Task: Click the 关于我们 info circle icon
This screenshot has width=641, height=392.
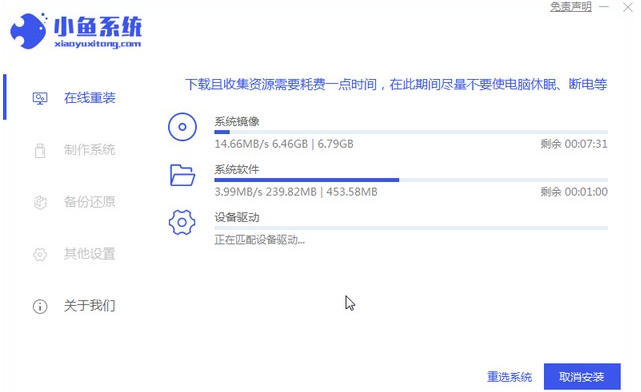Action: tap(40, 306)
